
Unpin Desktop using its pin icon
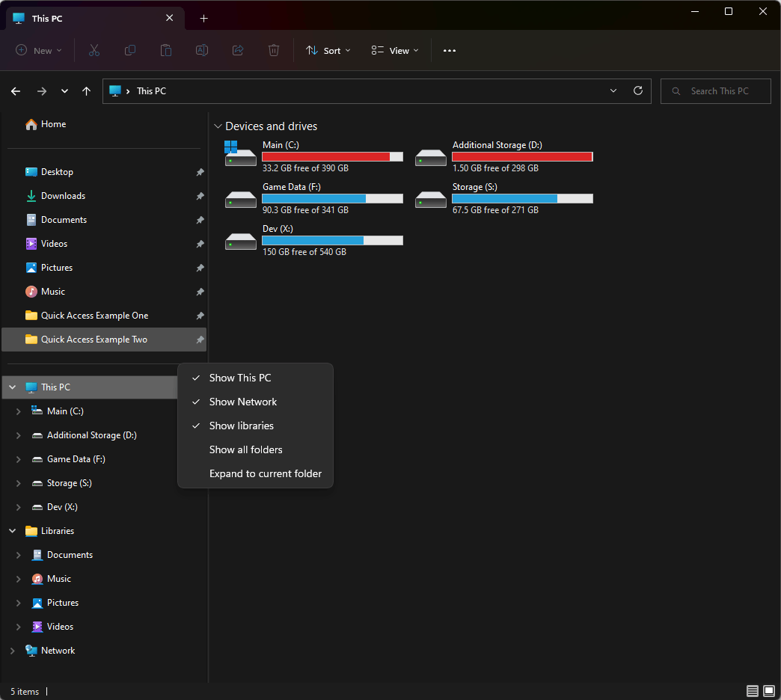coord(200,172)
